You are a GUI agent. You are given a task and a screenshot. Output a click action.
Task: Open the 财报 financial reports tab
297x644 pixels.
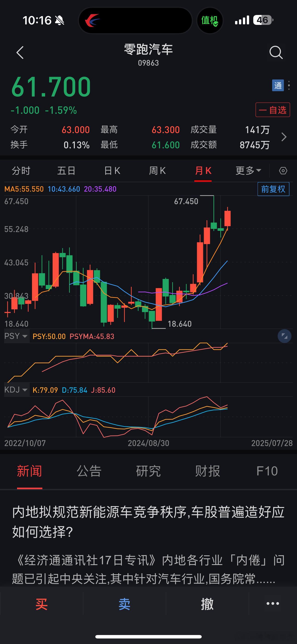(207, 471)
